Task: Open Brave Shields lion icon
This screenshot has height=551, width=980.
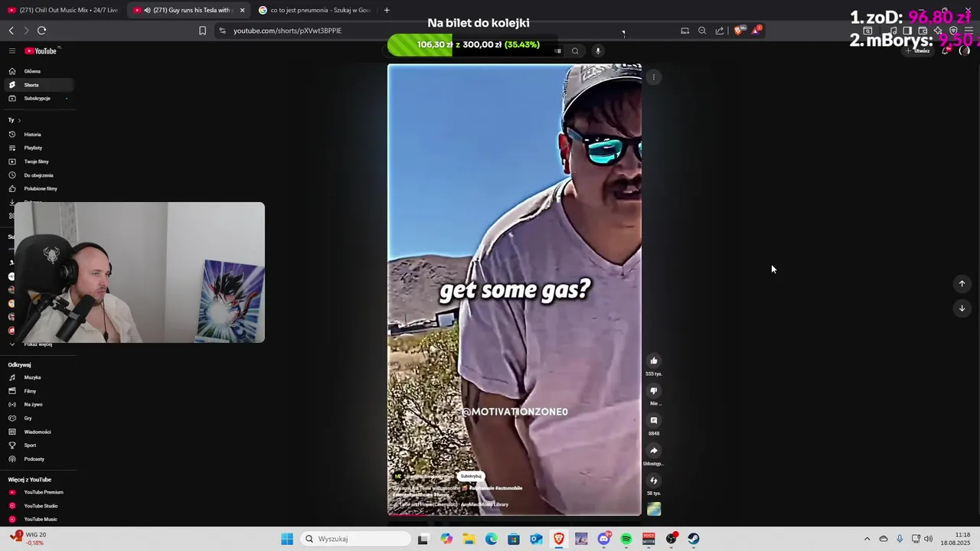Action: tap(738, 31)
